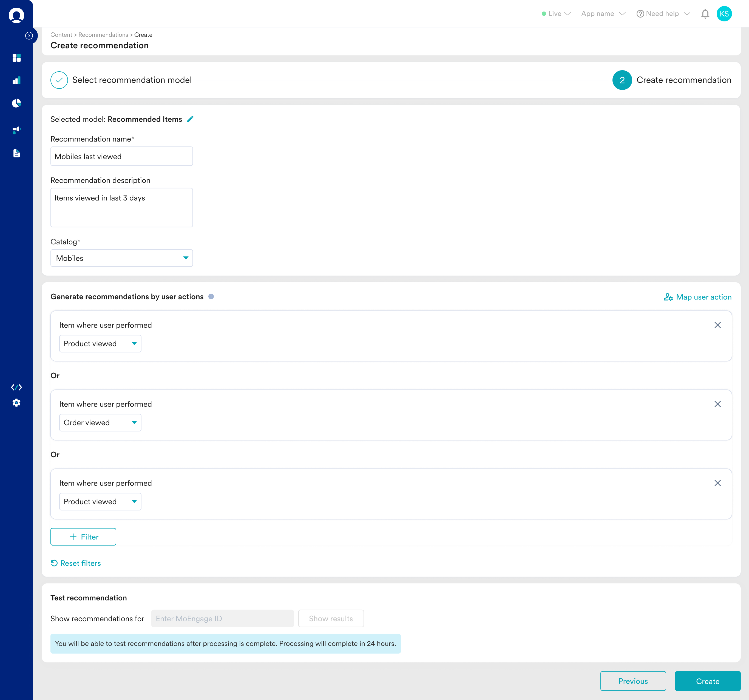Viewport: 749px width, 700px height.
Task: Open the settings gear in sidebar
Action: (16, 403)
